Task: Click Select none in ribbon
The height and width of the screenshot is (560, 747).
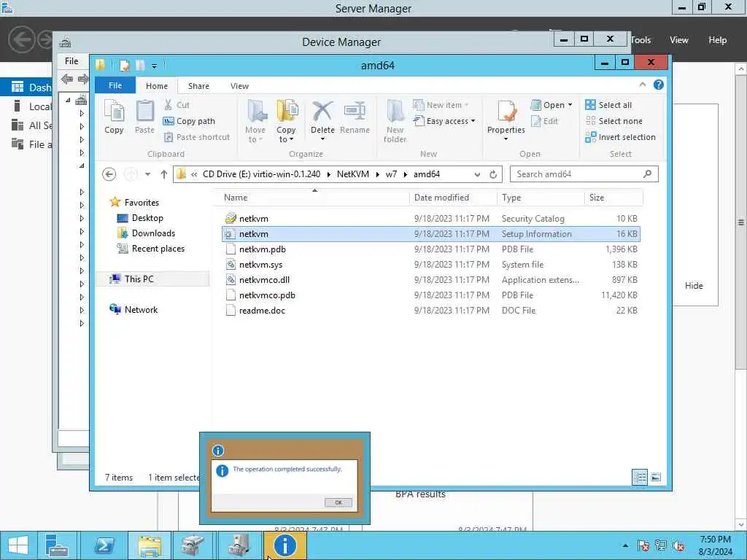Action: click(614, 121)
